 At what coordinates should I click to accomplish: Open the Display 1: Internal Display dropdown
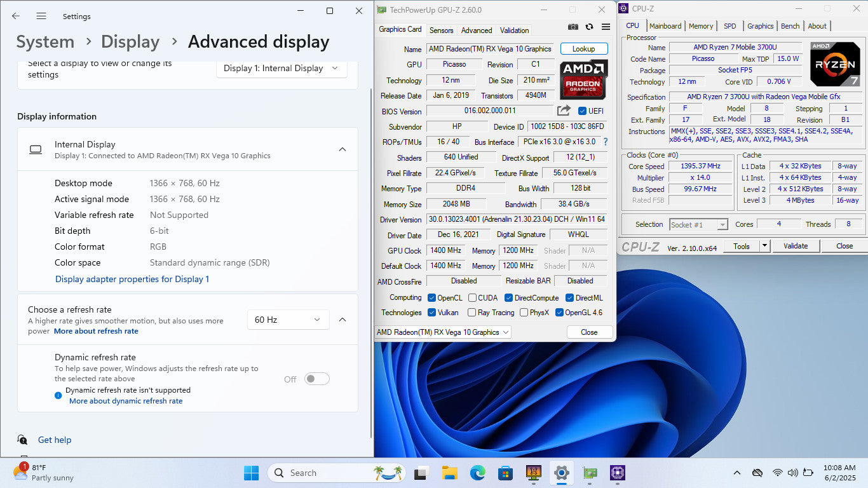tap(281, 68)
